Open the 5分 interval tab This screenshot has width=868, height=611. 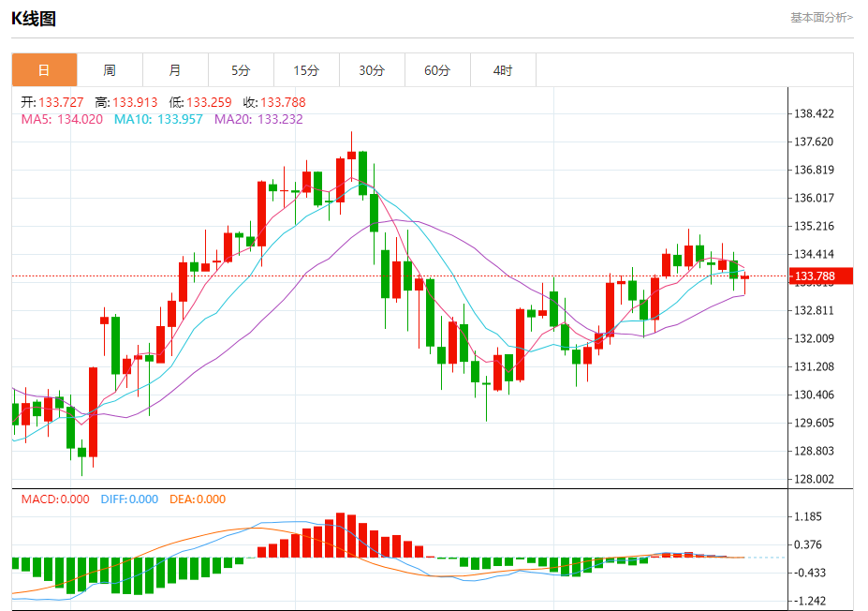pos(241,69)
